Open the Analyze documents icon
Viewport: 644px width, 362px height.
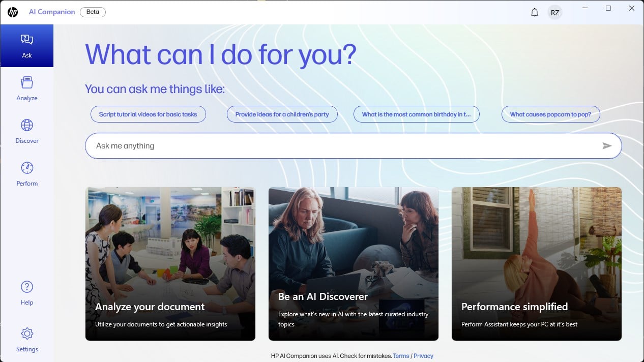[x=27, y=82]
